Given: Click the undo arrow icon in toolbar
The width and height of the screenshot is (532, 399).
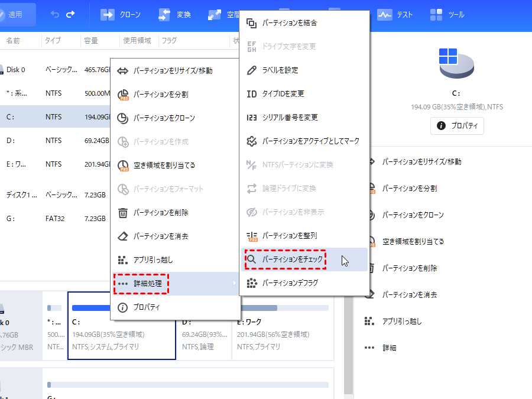Looking at the screenshot, I should point(55,14).
